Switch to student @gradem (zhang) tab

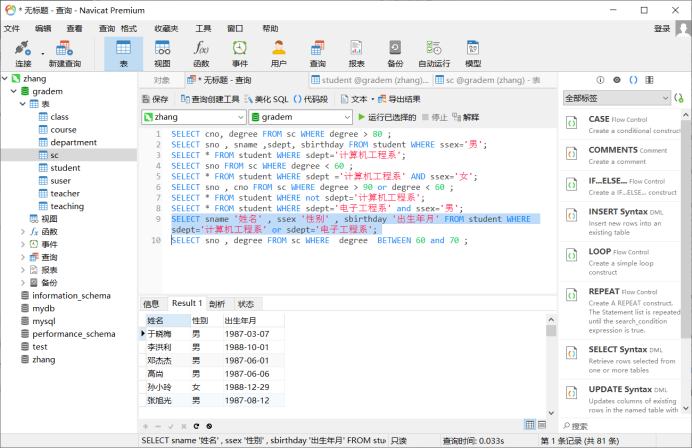[x=370, y=80]
